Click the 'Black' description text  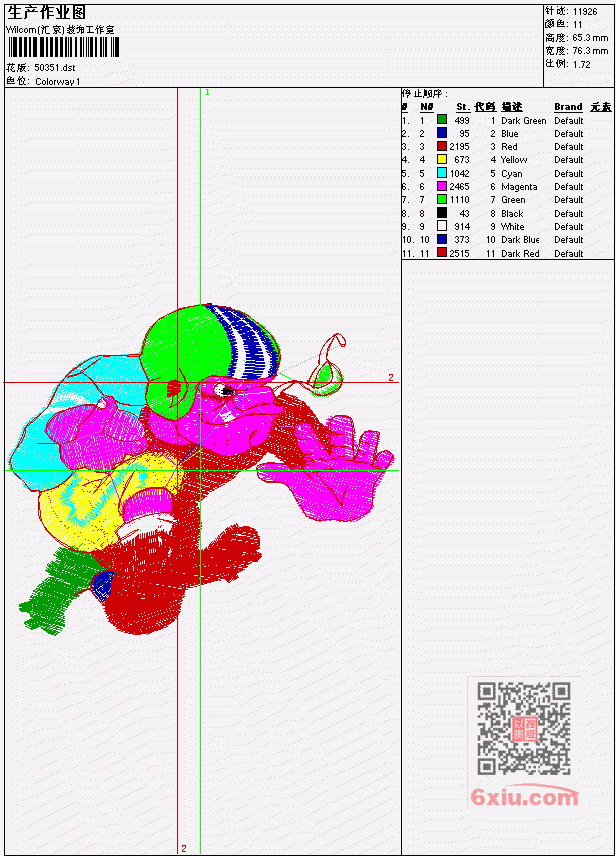coord(512,214)
